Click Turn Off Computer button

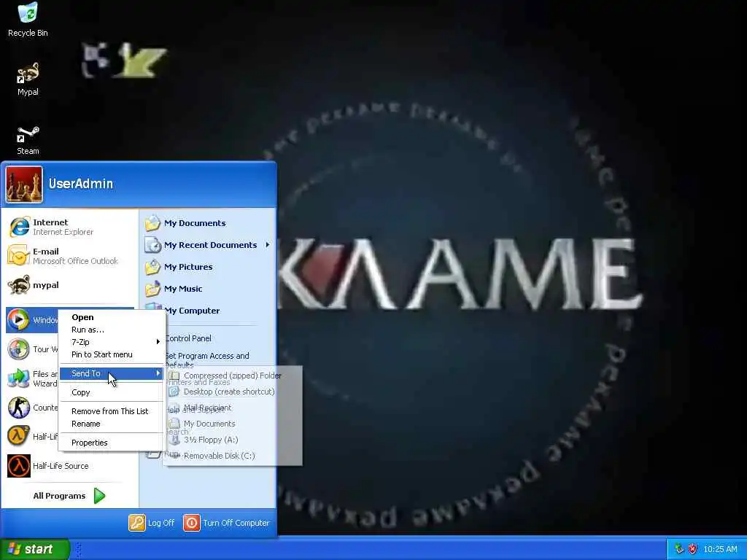227,523
